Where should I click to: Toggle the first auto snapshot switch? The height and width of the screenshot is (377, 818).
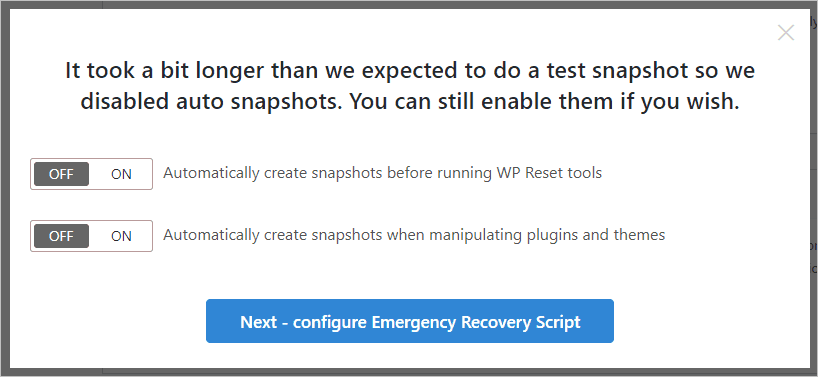(91, 174)
